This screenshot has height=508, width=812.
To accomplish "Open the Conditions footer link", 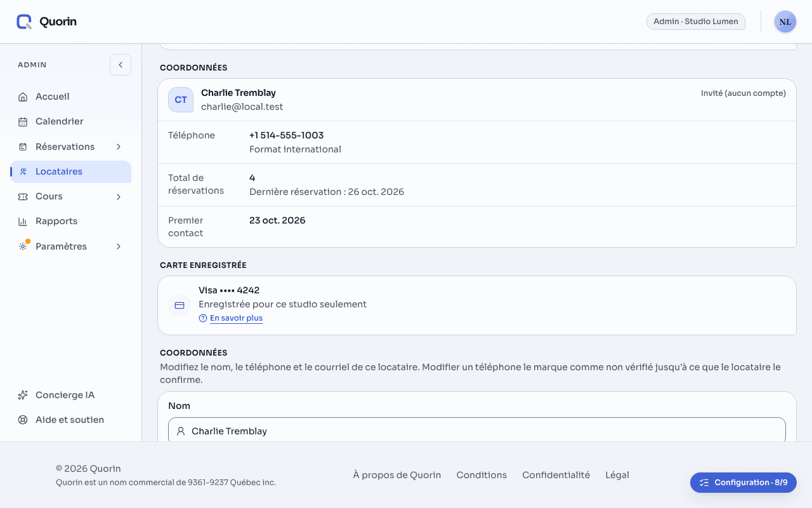I will [x=481, y=475].
